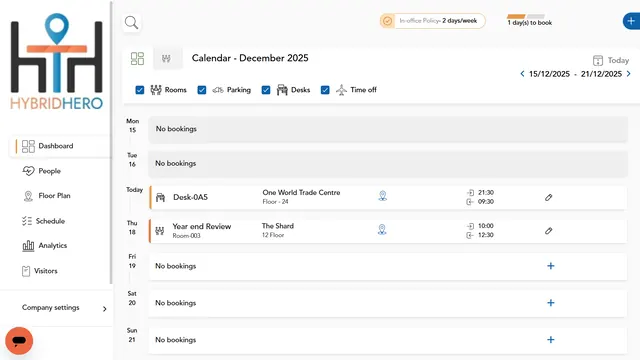The width and height of the screenshot is (640, 360).
Task: Click the Mon 15 No bookings row
Action: pos(388,129)
